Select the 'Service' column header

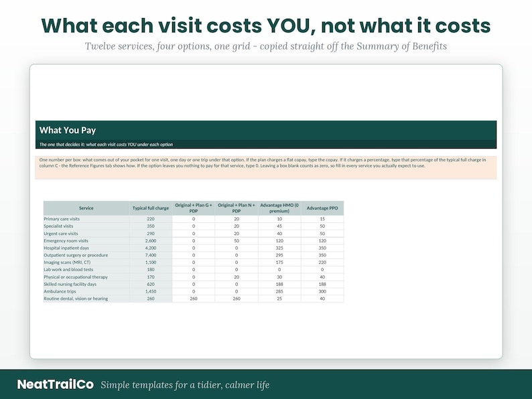click(86, 208)
